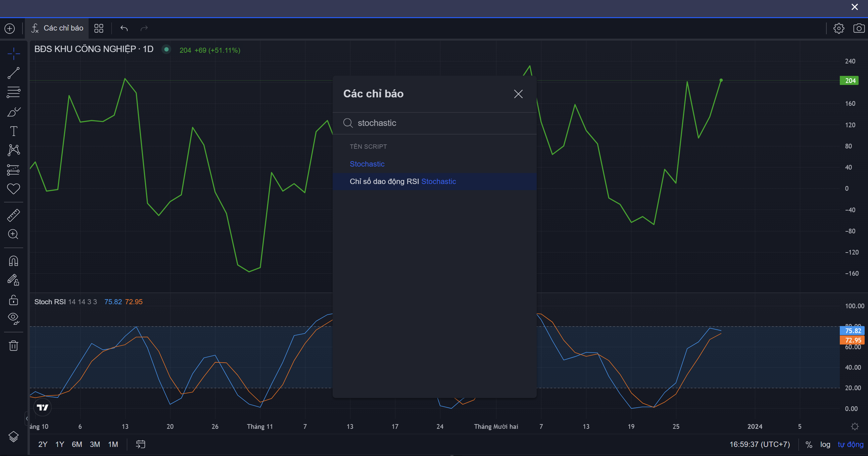Open chart settings gear icon

coord(839,28)
